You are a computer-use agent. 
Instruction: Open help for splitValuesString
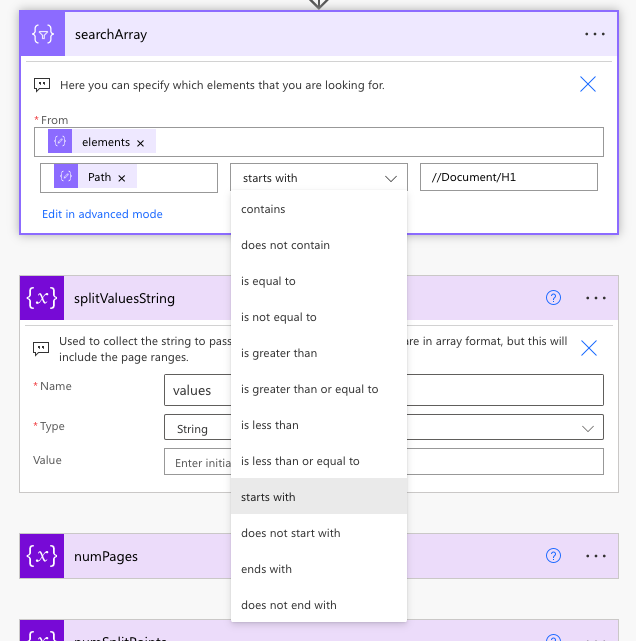click(x=553, y=298)
